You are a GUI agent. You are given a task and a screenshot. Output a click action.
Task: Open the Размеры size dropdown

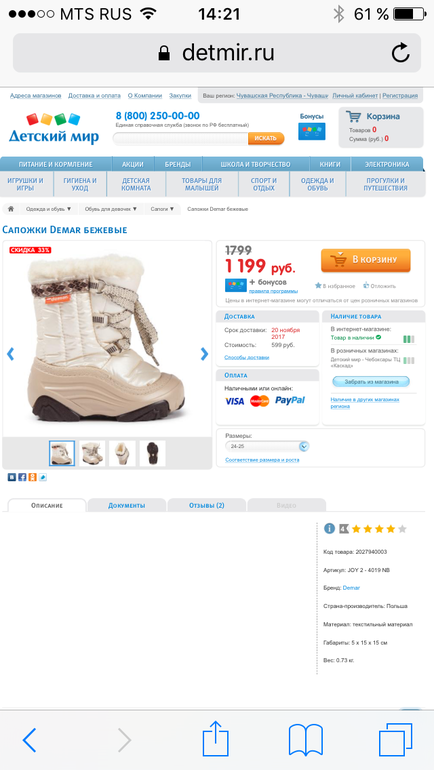267,446
